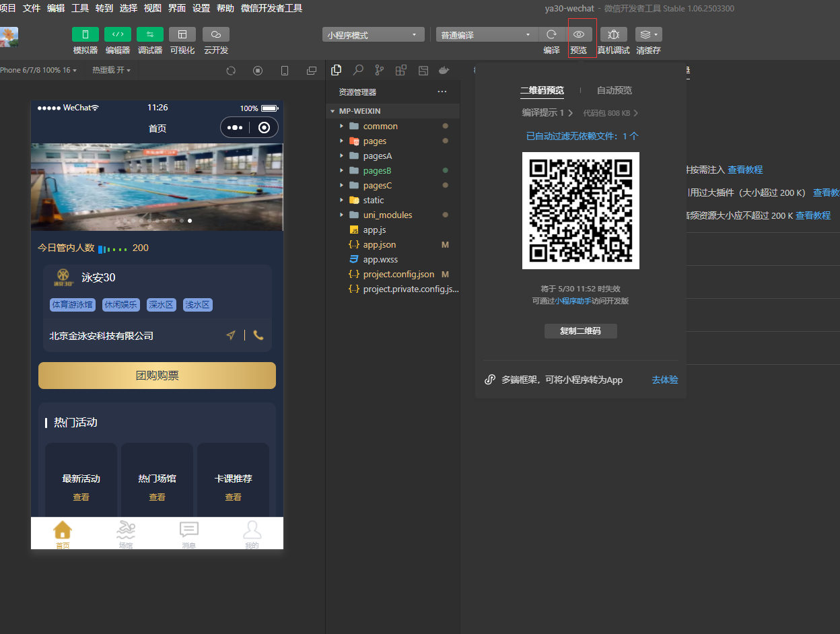The image size is (840, 634).
Task: Open the WeChat DevTools menu
Action: 271,8
